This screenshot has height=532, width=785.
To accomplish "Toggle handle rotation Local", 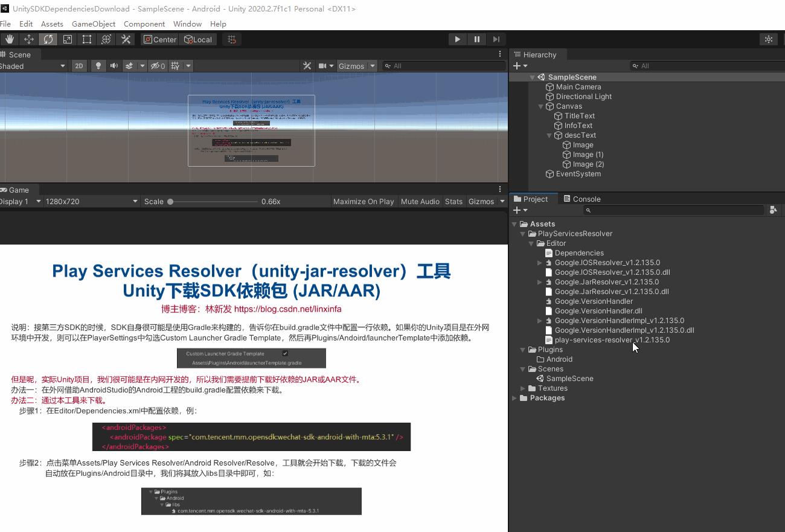I will (x=199, y=39).
